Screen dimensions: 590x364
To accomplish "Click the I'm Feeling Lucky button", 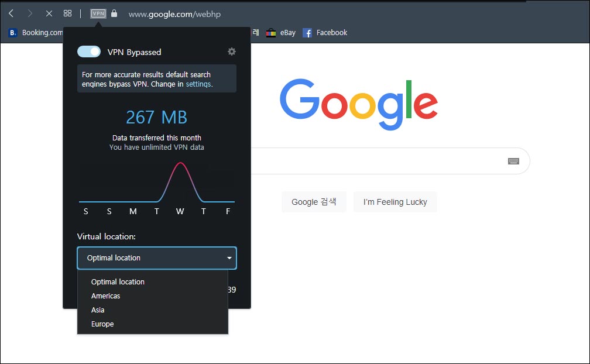I will point(395,202).
